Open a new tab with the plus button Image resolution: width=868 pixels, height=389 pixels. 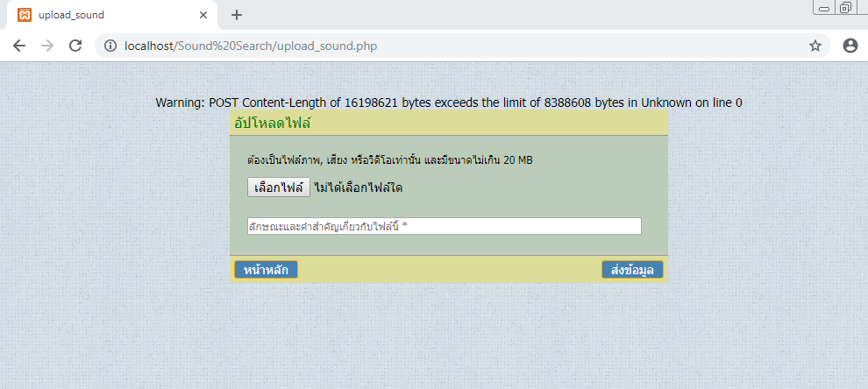237,15
